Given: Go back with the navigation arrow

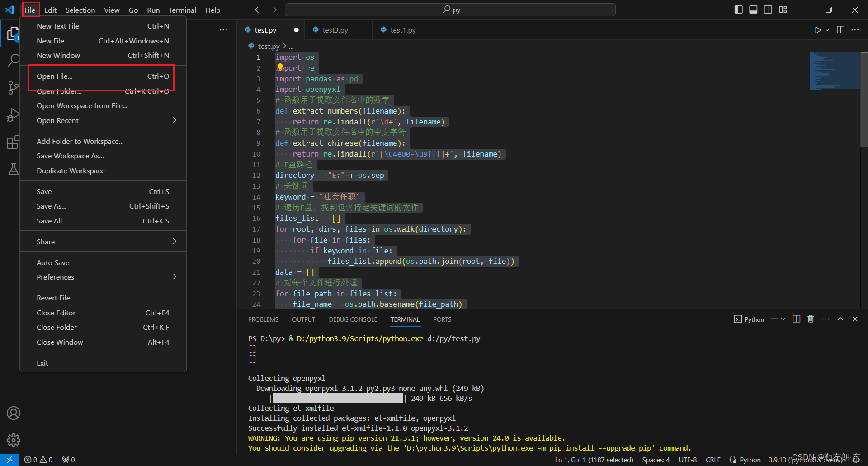Looking at the screenshot, I should coord(259,10).
